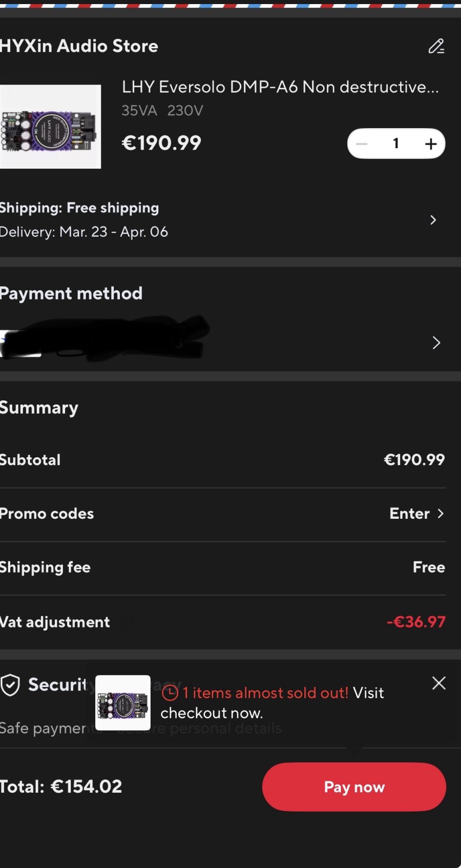Click the clock icon in sold-out notice
This screenshot has height=868, width=461.
pyautogui.click(x=170, y=693)
